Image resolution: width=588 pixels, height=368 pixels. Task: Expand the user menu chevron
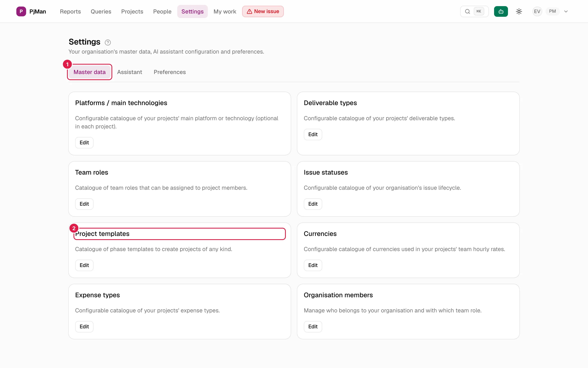pos(566,11)
